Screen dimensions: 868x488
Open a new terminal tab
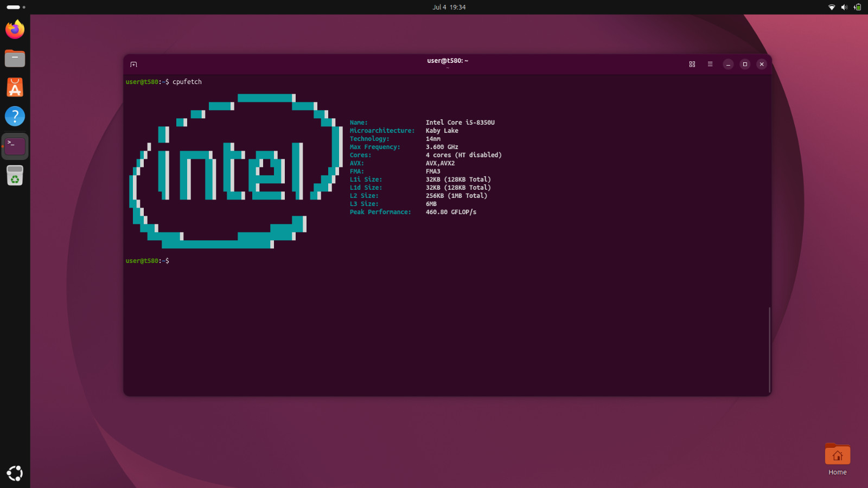[133, 65]
